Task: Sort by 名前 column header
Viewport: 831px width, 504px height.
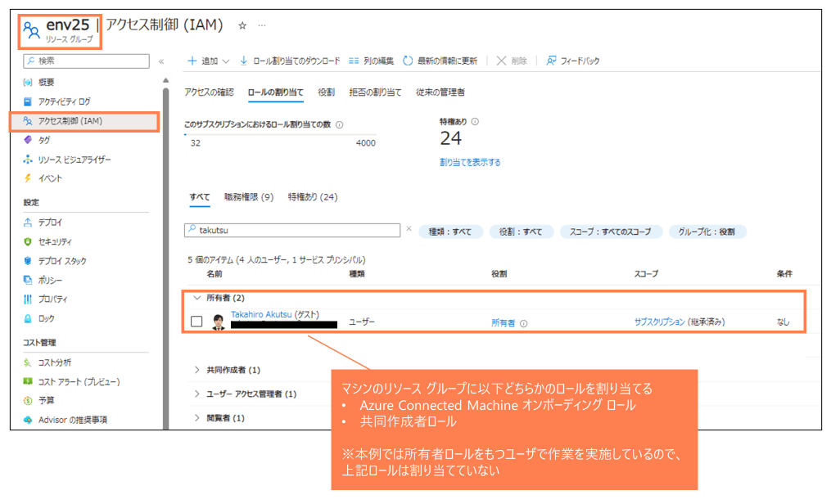Action: 215,274
